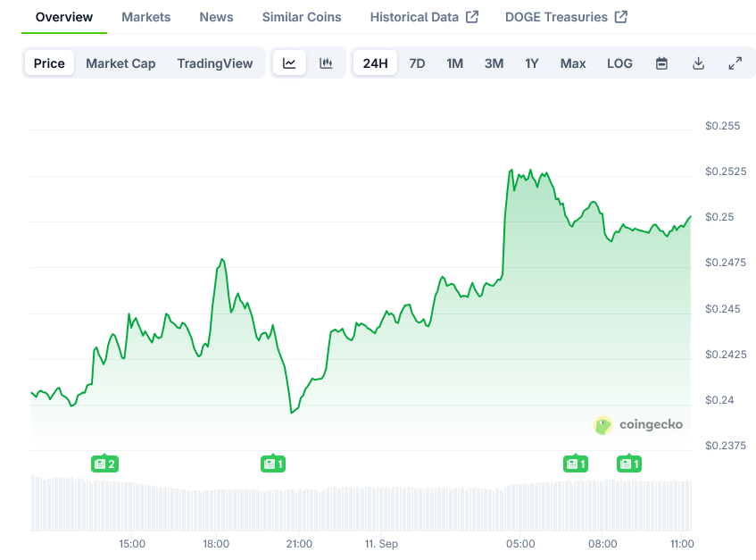Toggle the LOG scale option

[x=619, y=63]
